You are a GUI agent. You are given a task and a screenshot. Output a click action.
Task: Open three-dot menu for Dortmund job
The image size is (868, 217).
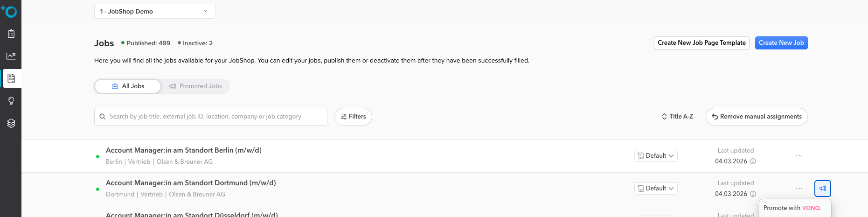(799, 189)
